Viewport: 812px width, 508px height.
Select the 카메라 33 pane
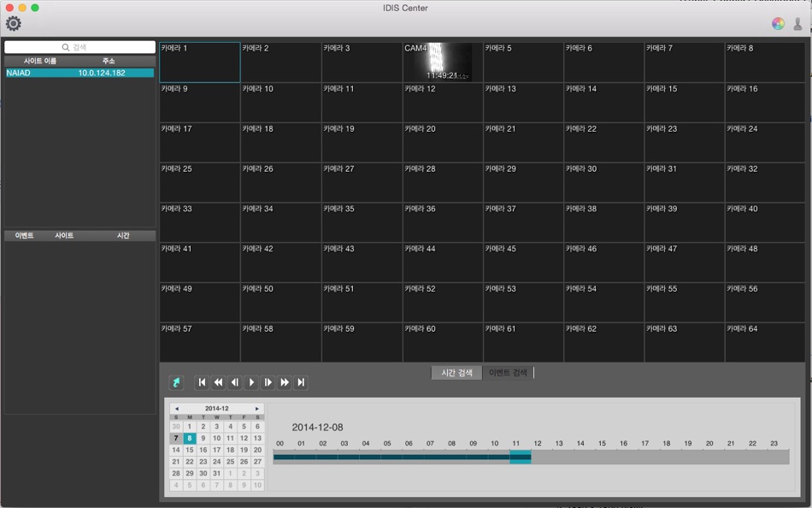200,222
